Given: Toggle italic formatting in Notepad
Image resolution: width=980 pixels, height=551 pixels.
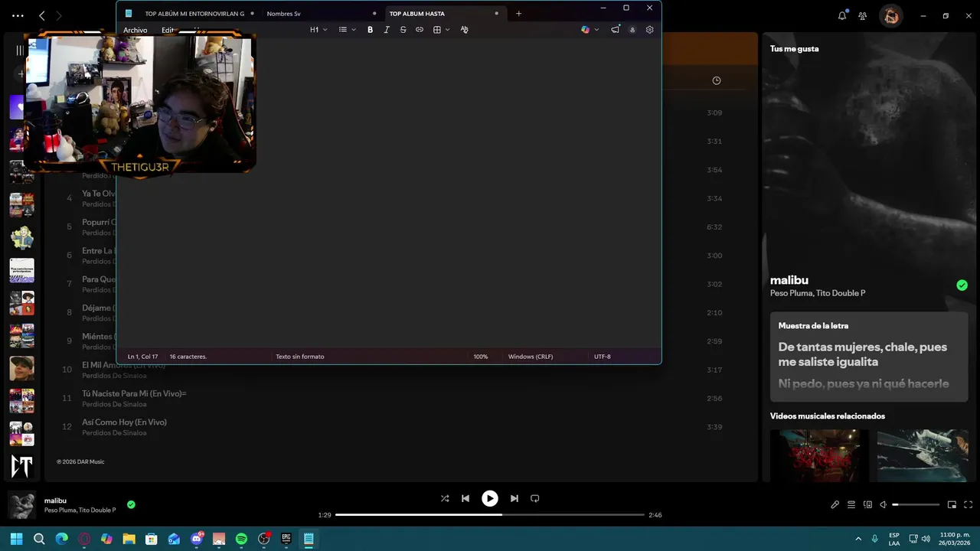Looking at the screenshot, I should click(x=387, y=30).
